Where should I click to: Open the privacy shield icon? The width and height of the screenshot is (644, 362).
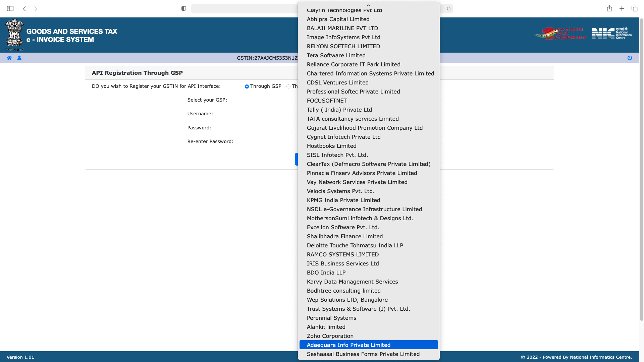coord(183,9)
